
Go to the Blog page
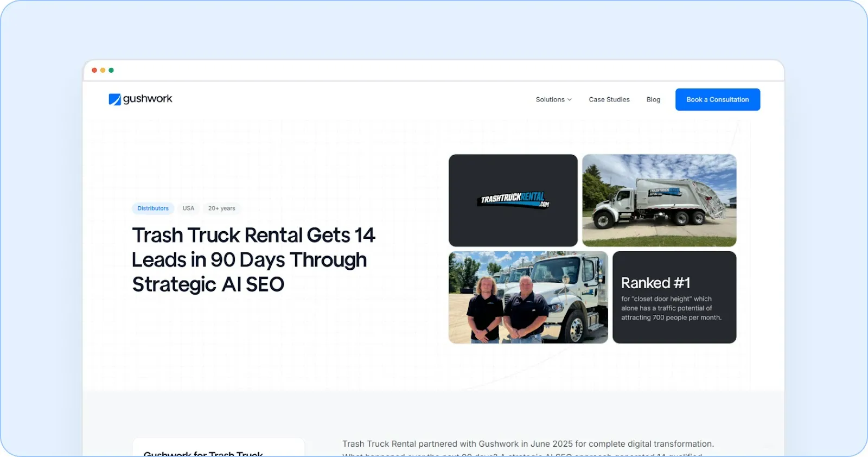click(x=653, y=99)
